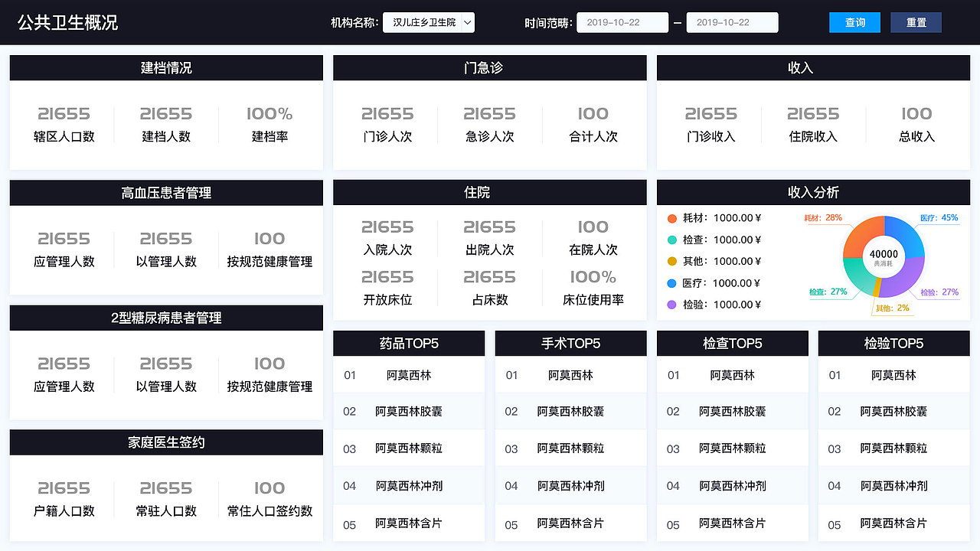Click the end date field of the time range
The height and width of the screenshot is (551, 980).
(732, 22)
